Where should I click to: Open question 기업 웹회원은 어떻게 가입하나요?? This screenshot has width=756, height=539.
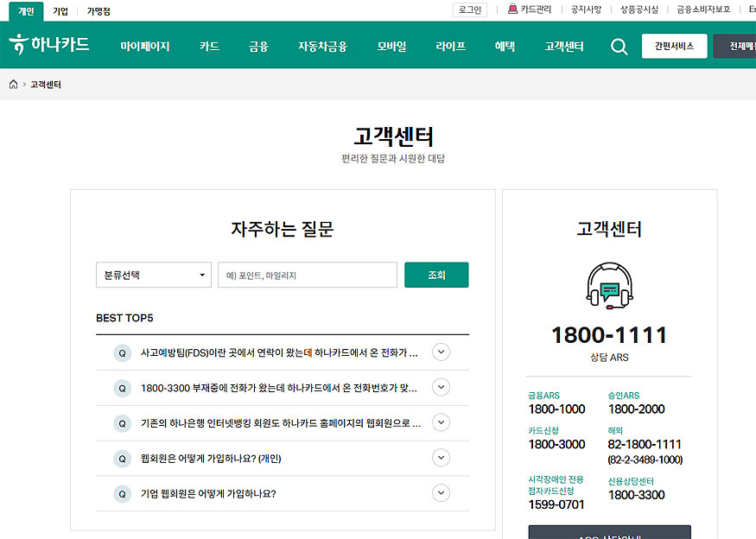208,494
